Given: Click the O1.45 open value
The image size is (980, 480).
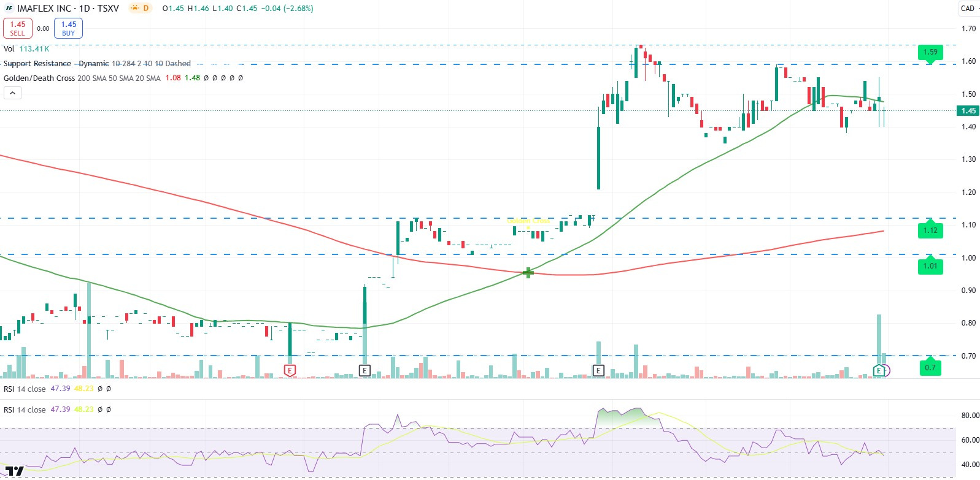Looking at the screenshot, I should [173, 9].
